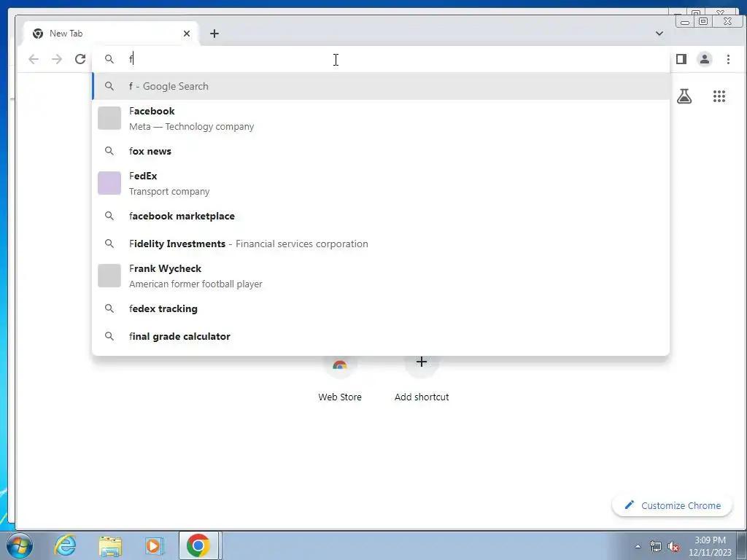Viewport: 747px width, 560px height.
Task: Open a new tab with plus button
Action: 214,34
